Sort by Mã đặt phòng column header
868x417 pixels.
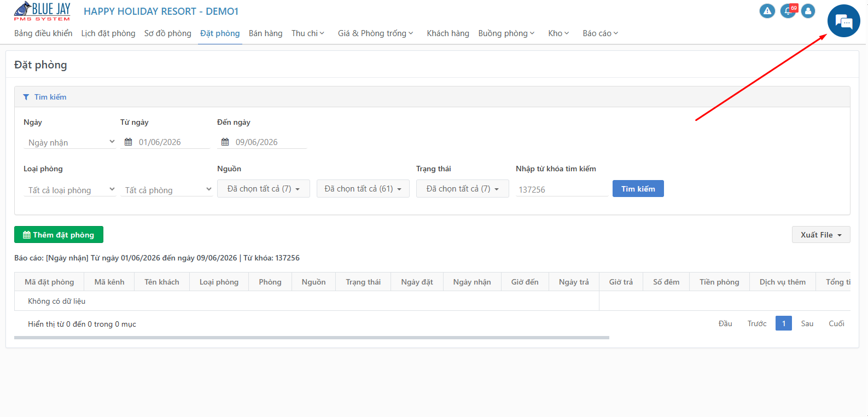pos(49,282)
